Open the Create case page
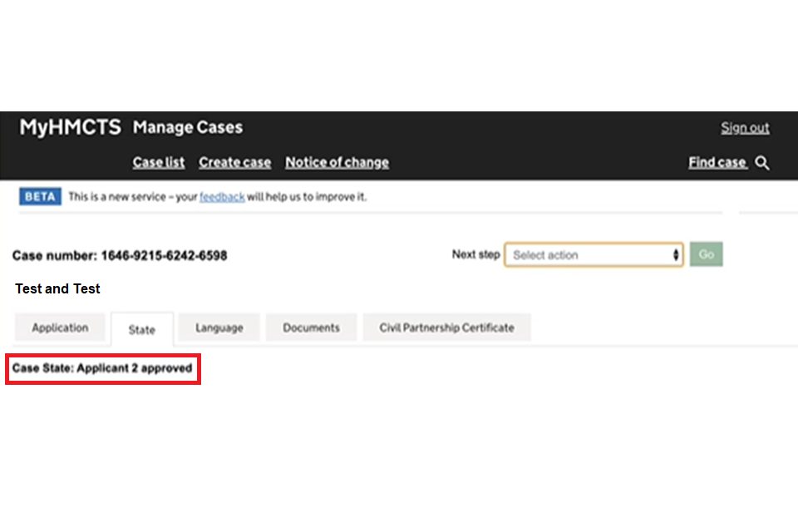The image size is (798, 532). point(234,163)
